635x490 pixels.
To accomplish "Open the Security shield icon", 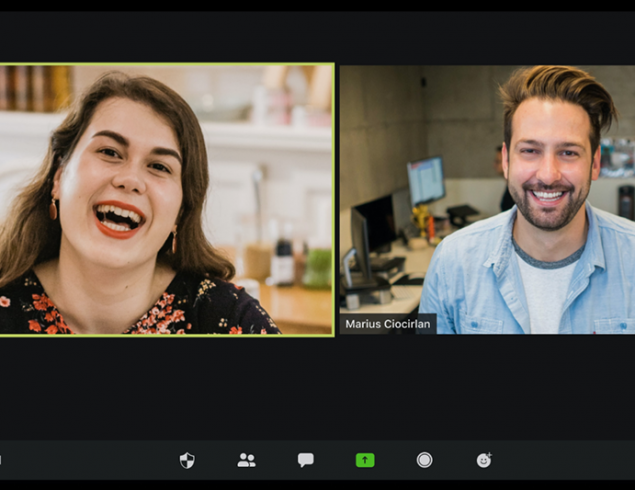I will coord(187,460).
